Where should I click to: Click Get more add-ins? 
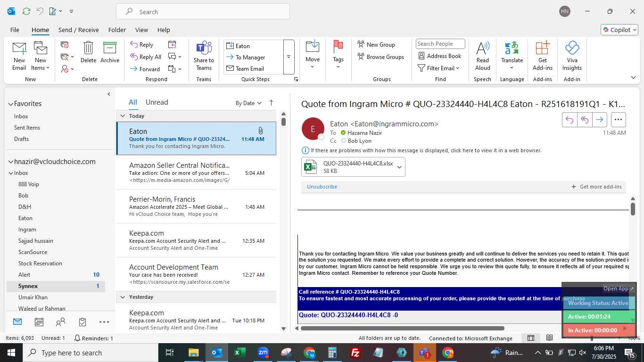coord(597,187)
